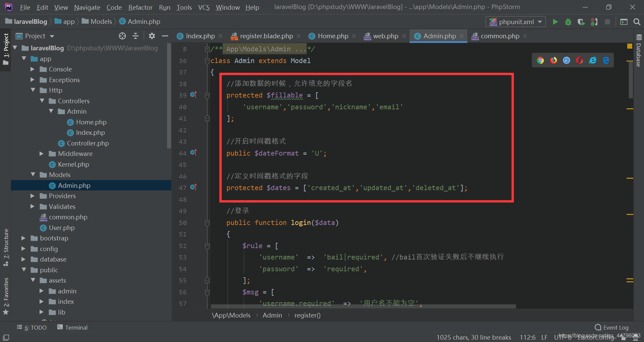Click editor horizontal scrollbar
644x342 pixels.
point(363,306)
